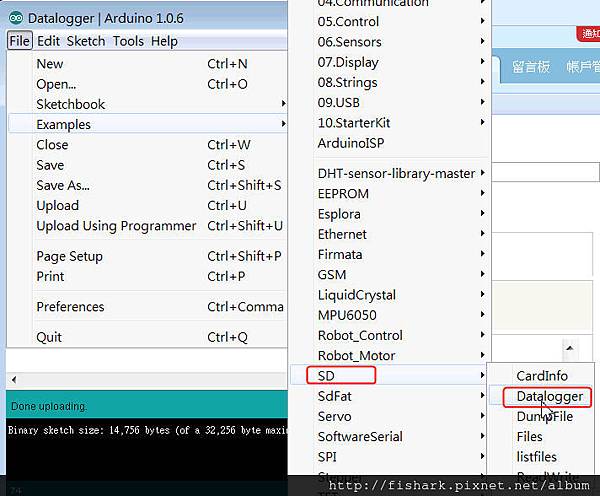The width and height of the screenshot is (600, 496).
Task: Open the Help menu
Action: tap(164, 41)
